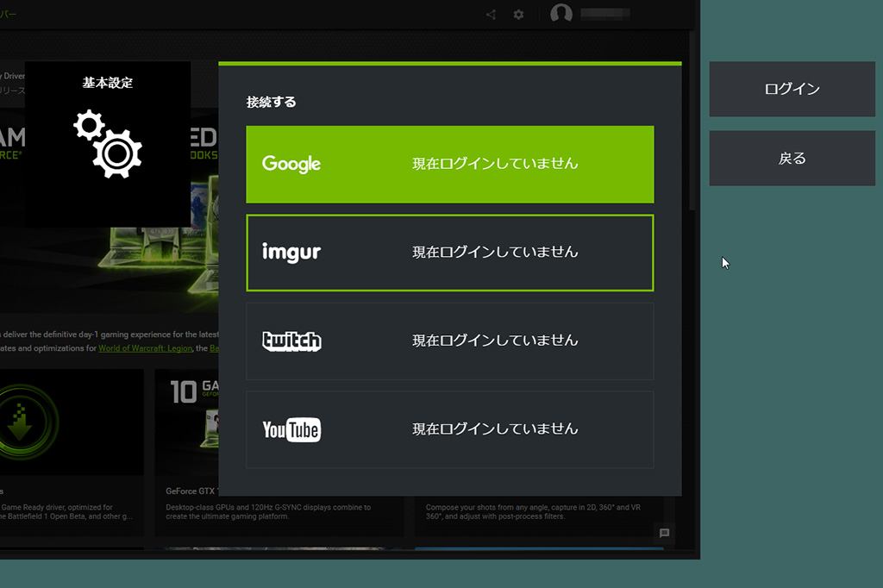This screenshot has height=588, width=883.
Task: Click the Google row login status text
Action: click(495, 164)
